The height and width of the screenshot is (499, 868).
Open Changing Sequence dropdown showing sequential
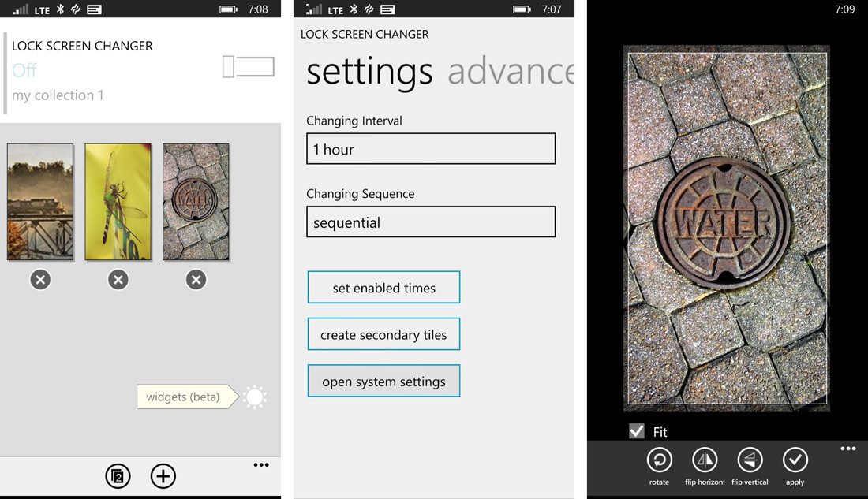point(431,222)
